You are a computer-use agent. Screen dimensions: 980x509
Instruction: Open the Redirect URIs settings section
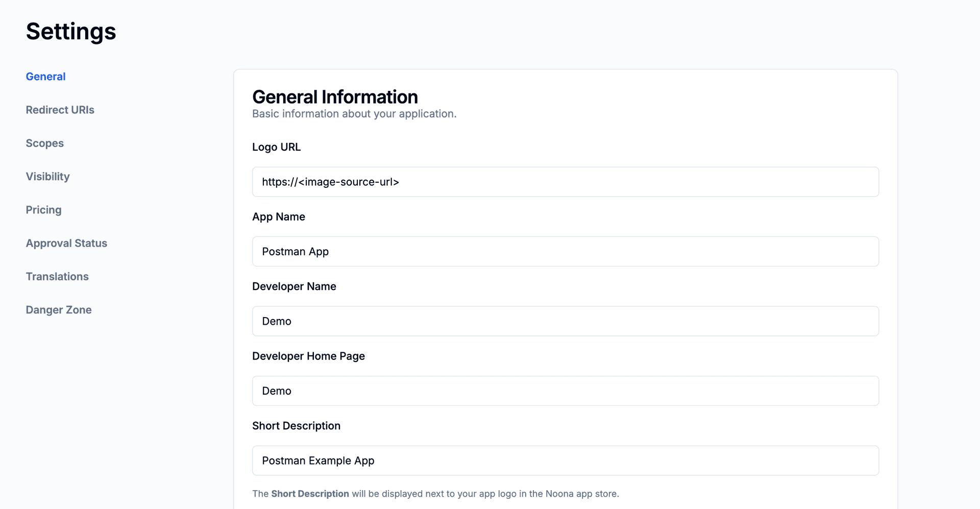click(x=60, y=110)
